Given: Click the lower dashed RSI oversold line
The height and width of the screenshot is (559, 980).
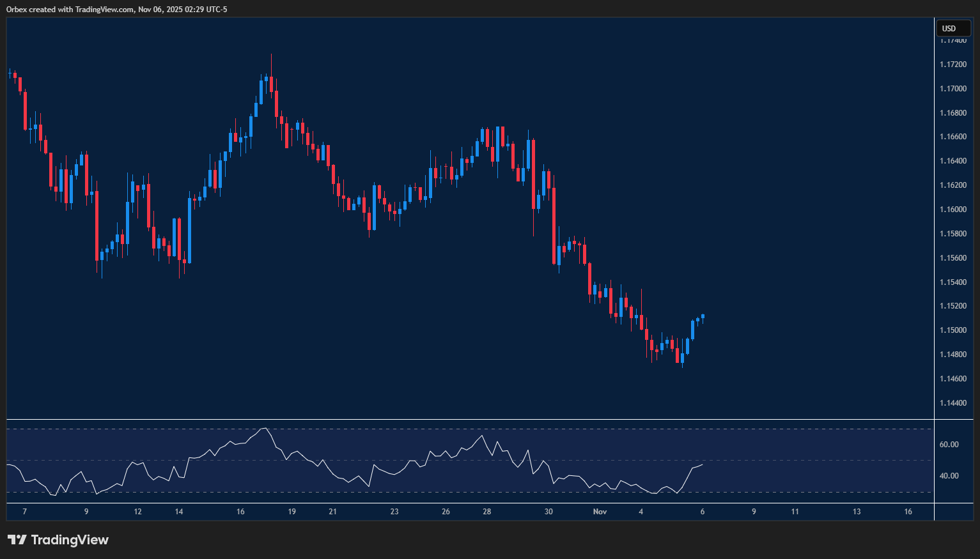Looking at the screenshot, I should (x=447, y=493).
